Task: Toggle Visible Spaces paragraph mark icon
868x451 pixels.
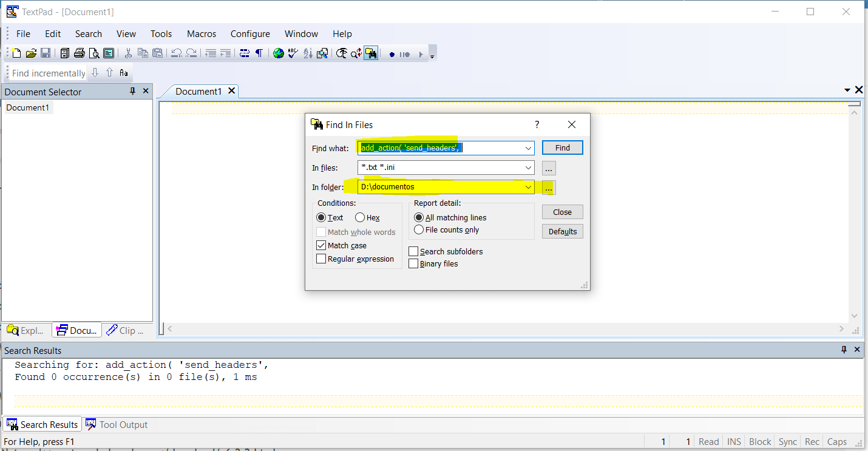Action: click(x=259, y=53)
